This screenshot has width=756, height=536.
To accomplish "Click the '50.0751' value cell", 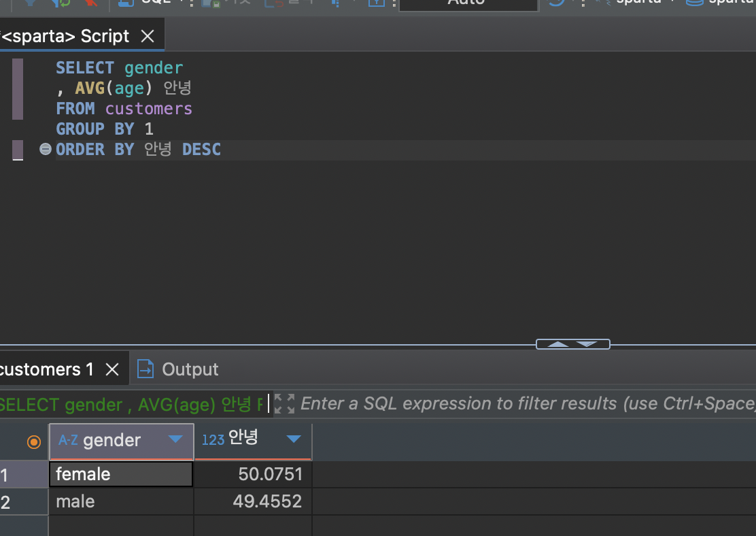I will pos(253,474).
